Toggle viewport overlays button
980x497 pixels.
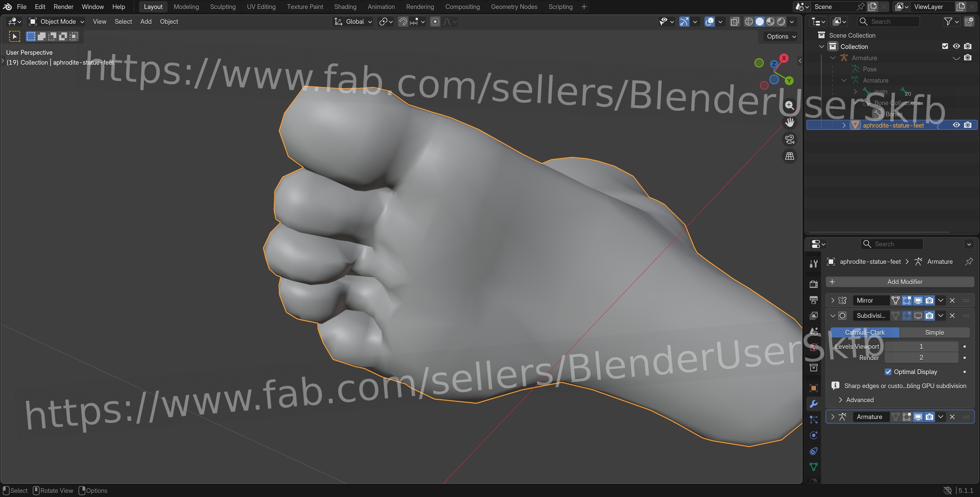710,22
